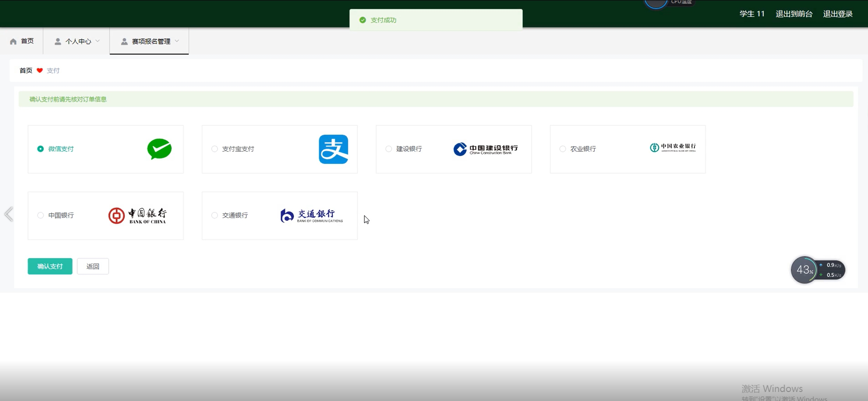
Task: Open the 首页 navigation tab
Action: click(x=22, y=41)
